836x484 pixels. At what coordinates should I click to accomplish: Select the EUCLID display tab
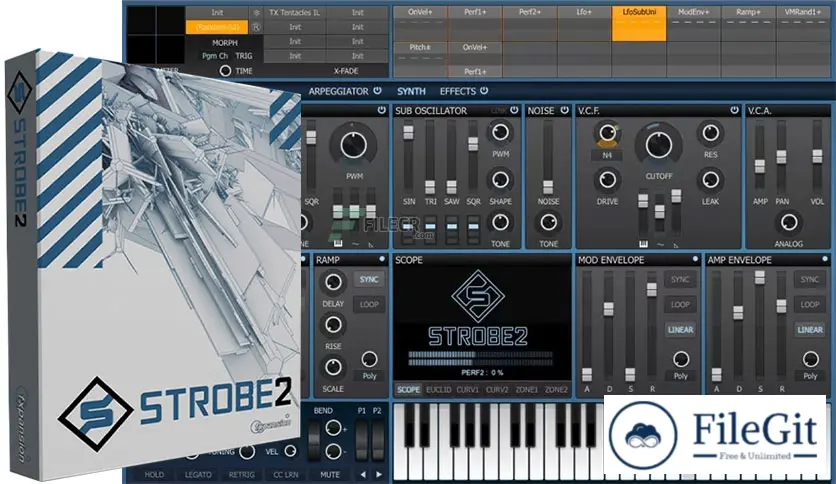tap(438, 390)
